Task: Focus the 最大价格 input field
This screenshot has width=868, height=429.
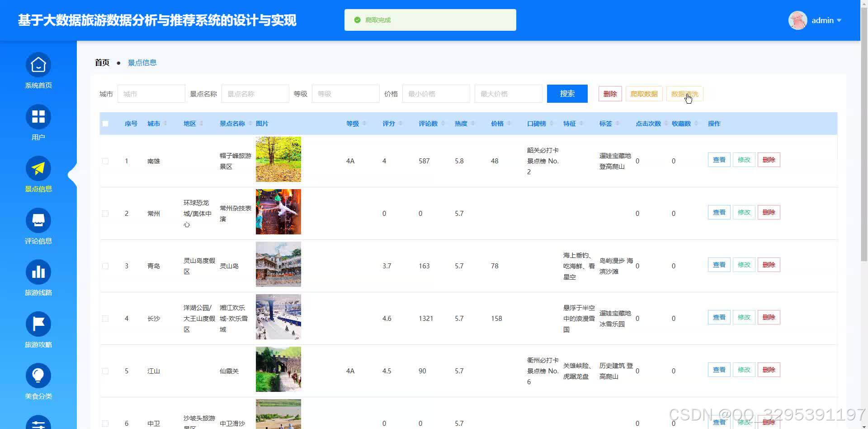Action: click(509, 94)
